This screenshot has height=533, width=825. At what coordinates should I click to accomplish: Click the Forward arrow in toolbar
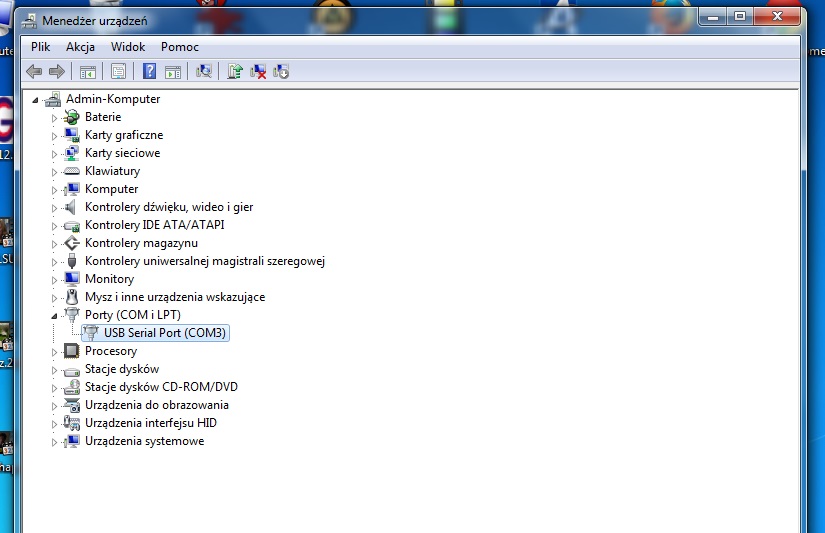click(57, 71)
